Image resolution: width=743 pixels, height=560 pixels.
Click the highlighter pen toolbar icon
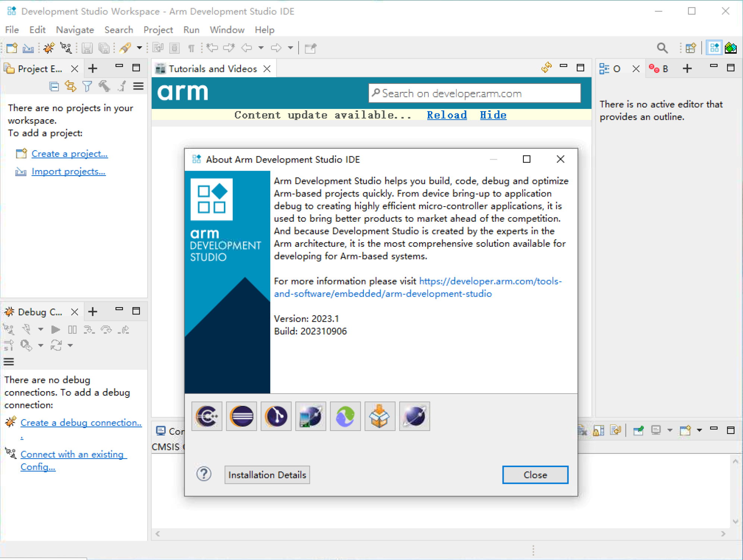point(125,48)
